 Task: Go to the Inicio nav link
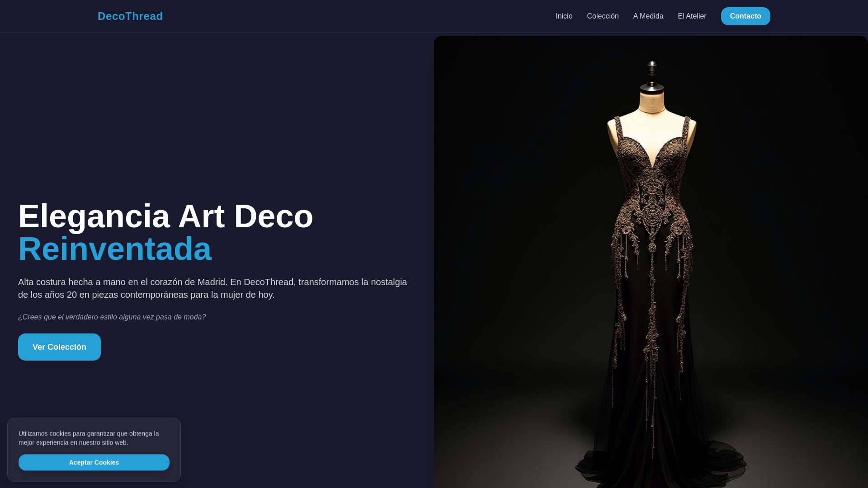click(x=564, y=16)
